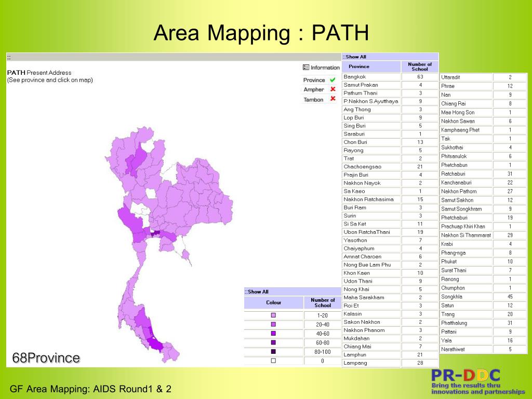Click the Show All link above Province table
The width and height of the screenshot is (532, 399).
(x=354, y=57)
